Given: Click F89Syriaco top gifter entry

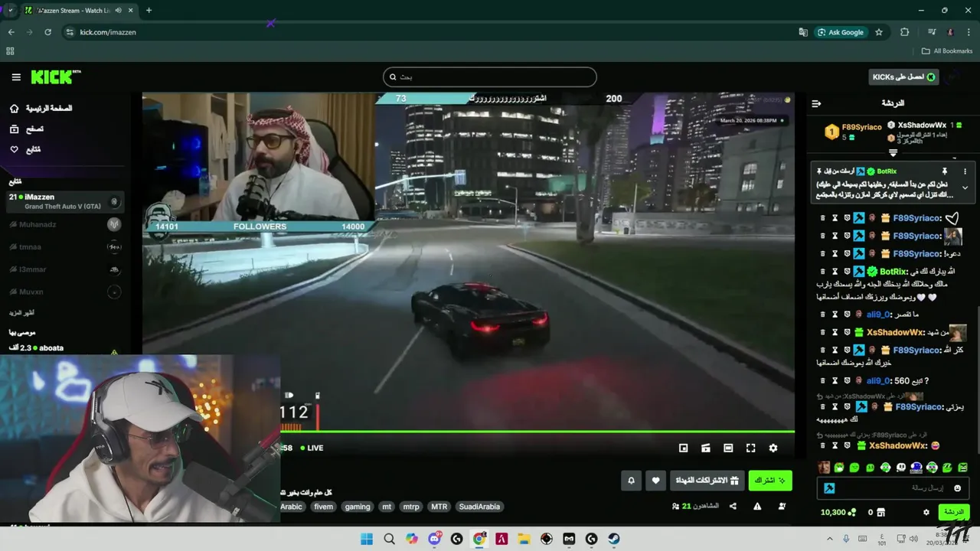Looking at the screenshot, I should tap(851, 132).
